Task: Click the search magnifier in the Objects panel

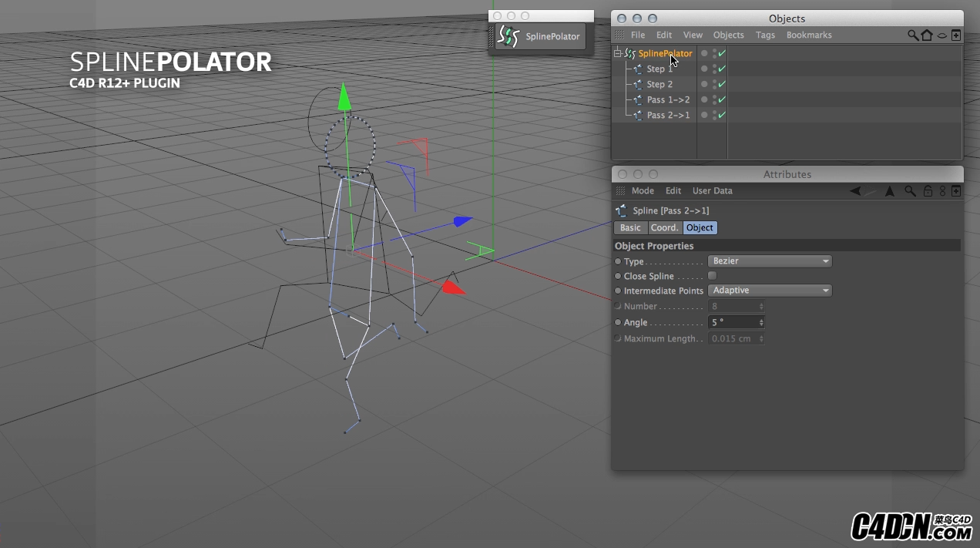Action: click(x=913, y=35)
